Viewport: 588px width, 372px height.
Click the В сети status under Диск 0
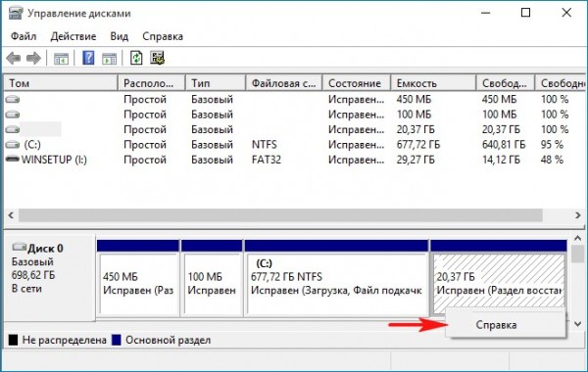click(26, 289)
